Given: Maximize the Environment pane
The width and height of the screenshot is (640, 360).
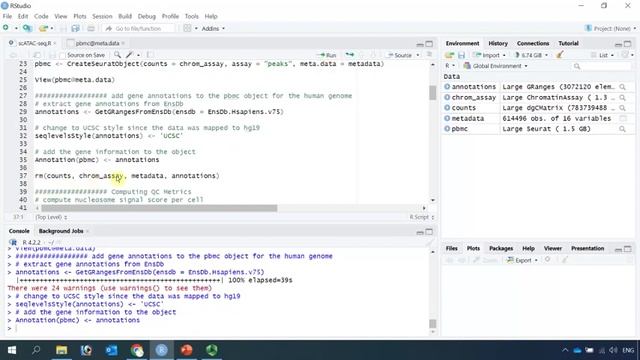Looking at the screenshot, I should pyautogui.click(x=628, y=44).
